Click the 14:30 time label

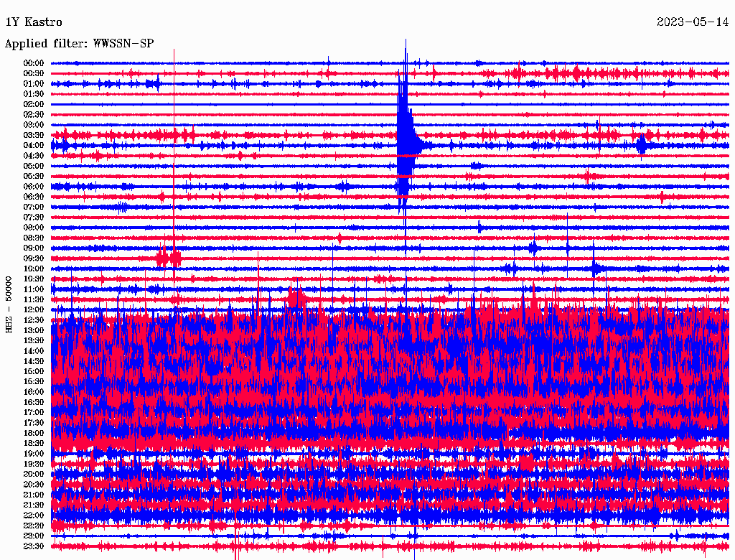click(x=34, y=362)
